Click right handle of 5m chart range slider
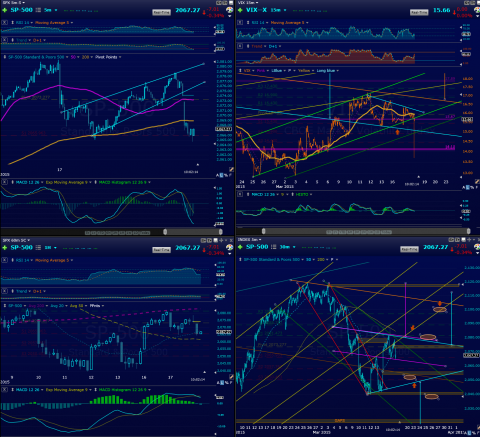The width and height of the screenshot is (480, 437). (x=220, y=232)
